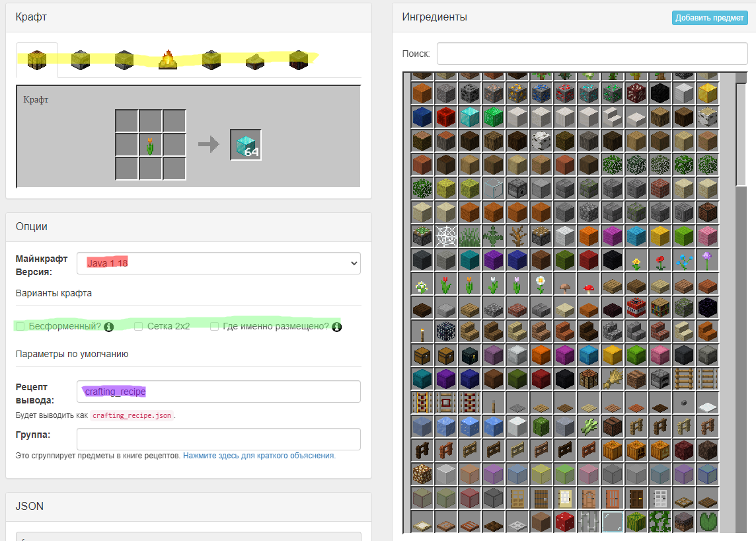
Task: Open the crafting table recipe tab
Action: 37,60
